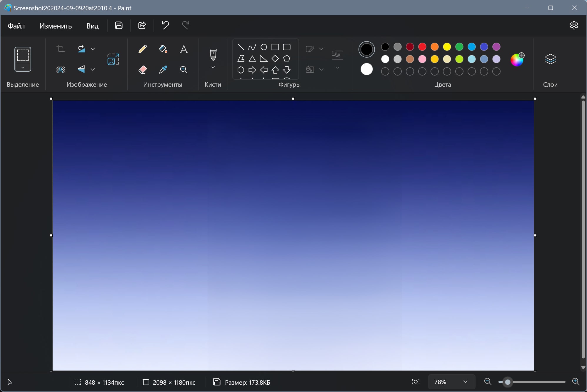This screenshot has width=587, height=392.
Task: Expand the selection tool options chevron
Action: 23,68
